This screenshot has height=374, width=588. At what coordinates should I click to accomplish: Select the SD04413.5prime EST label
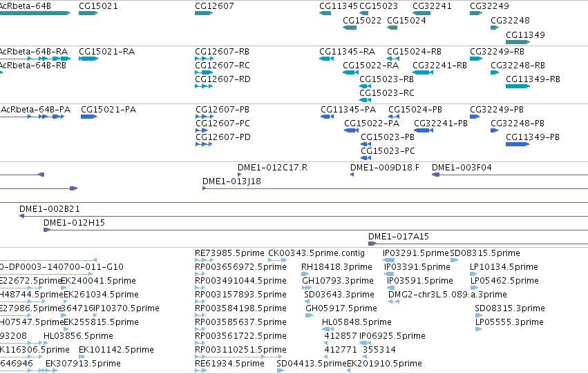tap(312, 364)
